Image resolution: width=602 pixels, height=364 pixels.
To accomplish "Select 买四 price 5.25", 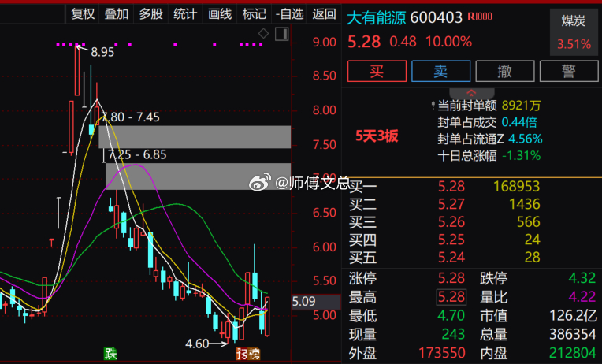I will coord(451,240).
